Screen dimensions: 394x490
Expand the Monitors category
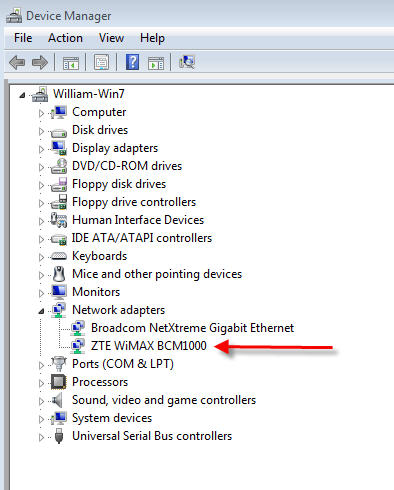coord(41,293)
